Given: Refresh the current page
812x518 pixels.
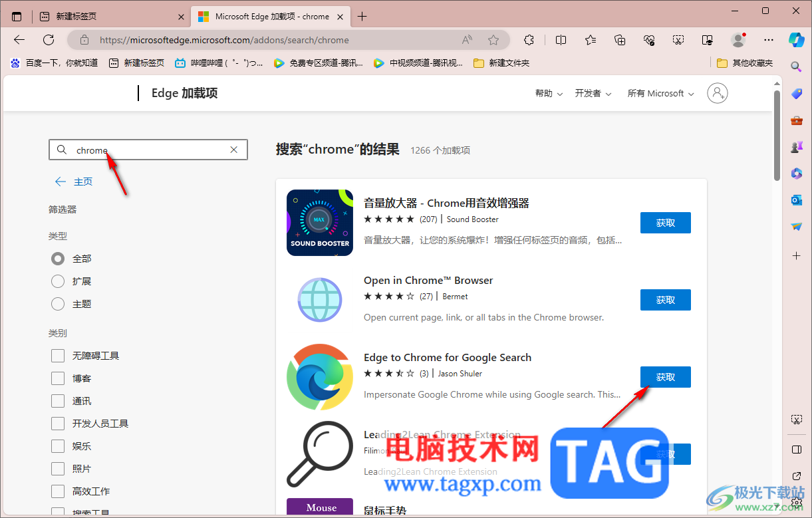Looking at the screenshot, I should point(49,40).
